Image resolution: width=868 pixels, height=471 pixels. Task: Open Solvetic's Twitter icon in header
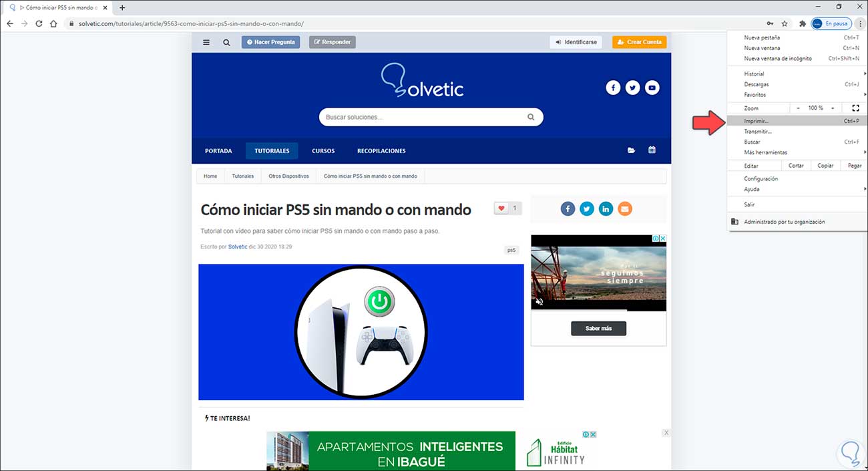[x=632, y=88]
